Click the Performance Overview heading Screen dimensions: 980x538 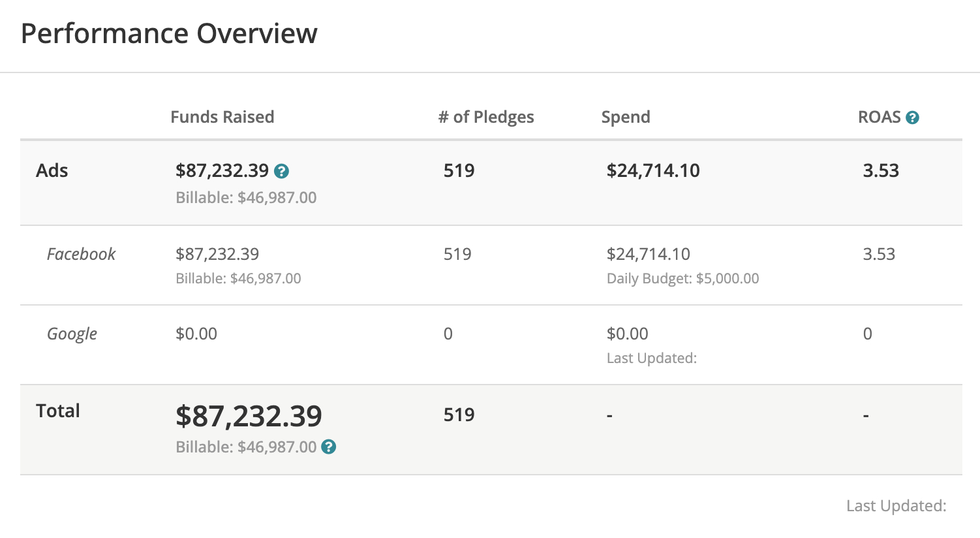pyautogui.click(x=169, y=33)
